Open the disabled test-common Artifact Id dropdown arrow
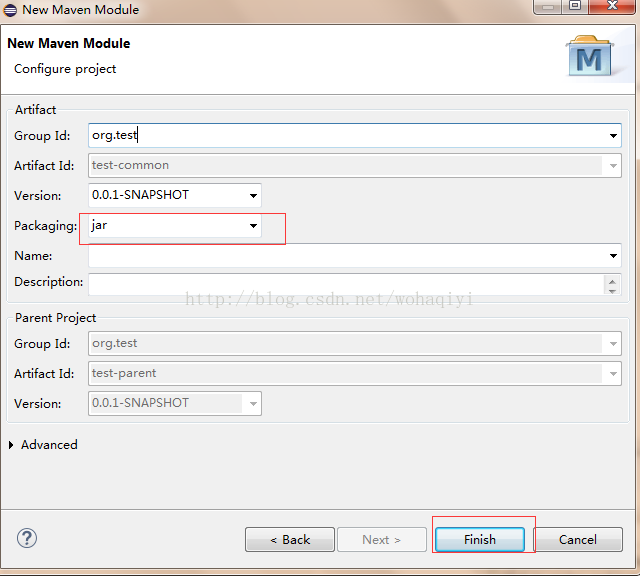The image size is (640, 576). 613,165
